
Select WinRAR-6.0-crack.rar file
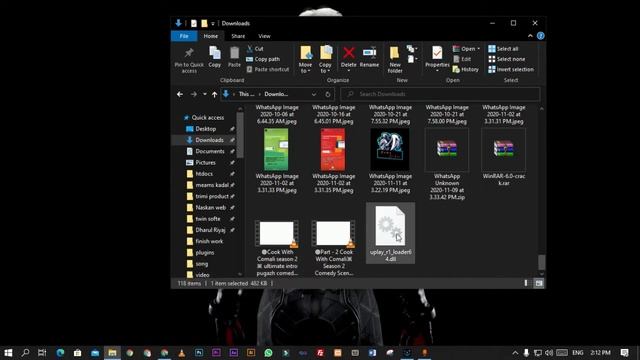point(503,158)
